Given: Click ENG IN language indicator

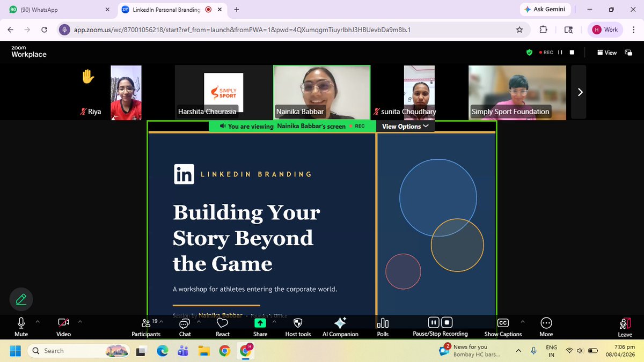Looking at the screenshot, I should click(551, 351).
